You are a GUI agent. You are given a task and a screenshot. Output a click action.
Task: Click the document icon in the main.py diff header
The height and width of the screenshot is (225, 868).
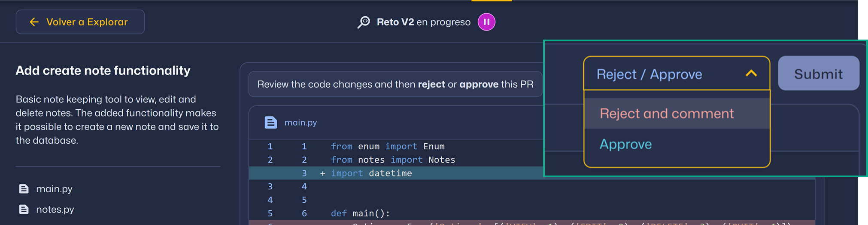270,123
